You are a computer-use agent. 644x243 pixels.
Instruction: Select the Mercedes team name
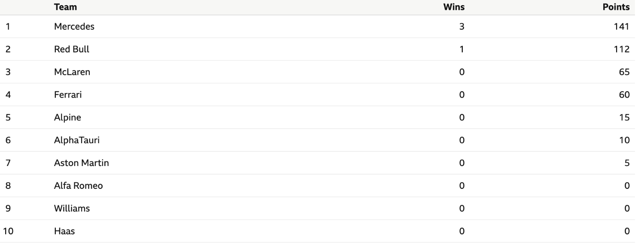pyautogui.click(x=74, y=26)
